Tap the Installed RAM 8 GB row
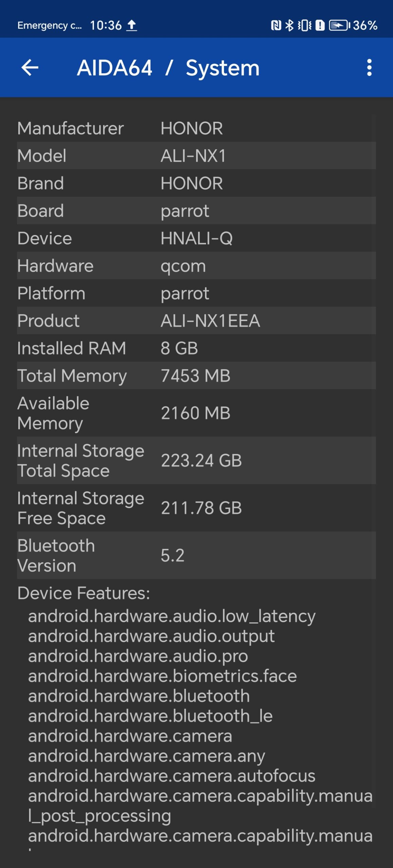Screen dimensions: 393x868 coord(196,348)
